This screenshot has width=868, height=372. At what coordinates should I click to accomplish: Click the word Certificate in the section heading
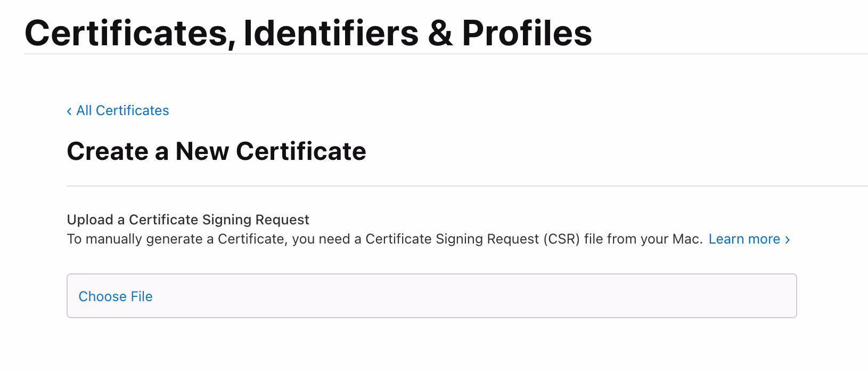[301, 151]
